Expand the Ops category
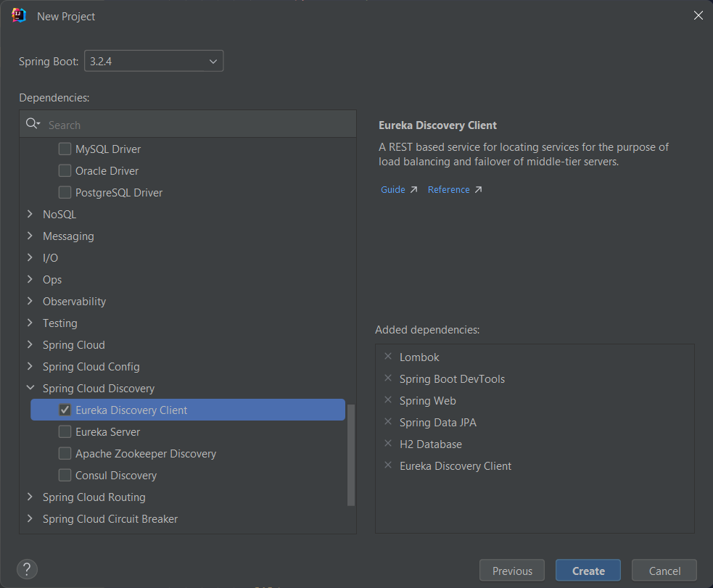713x588 pixels. 30,279
